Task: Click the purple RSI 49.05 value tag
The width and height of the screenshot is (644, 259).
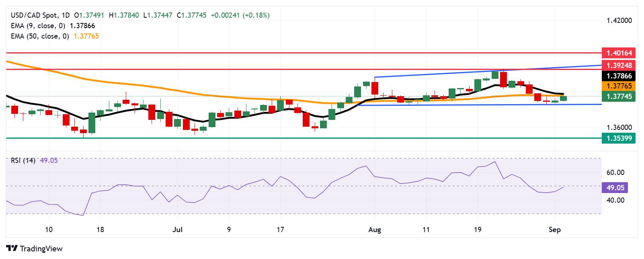Action: pyautogui.click(x=615, y=187)
